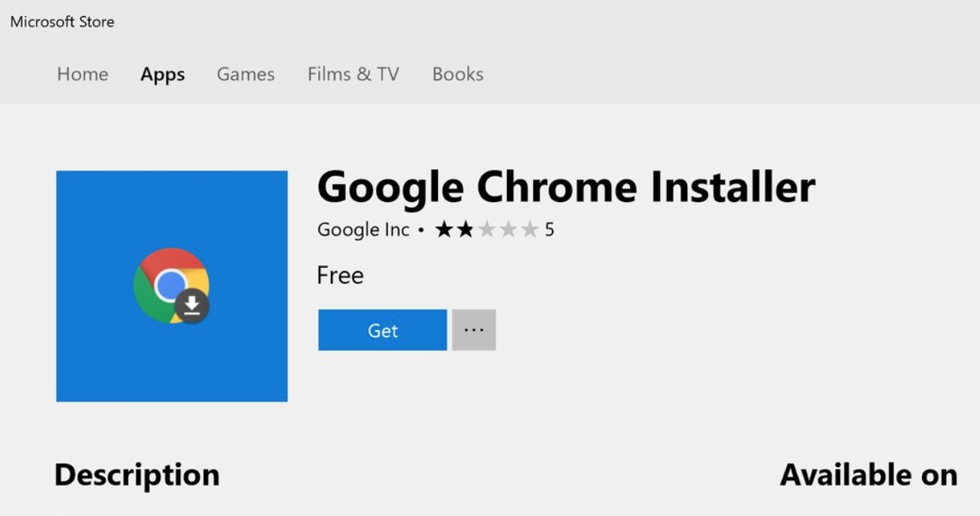Click the rating count number 5
Screen dimensions: 980x516
coord(549,230)
